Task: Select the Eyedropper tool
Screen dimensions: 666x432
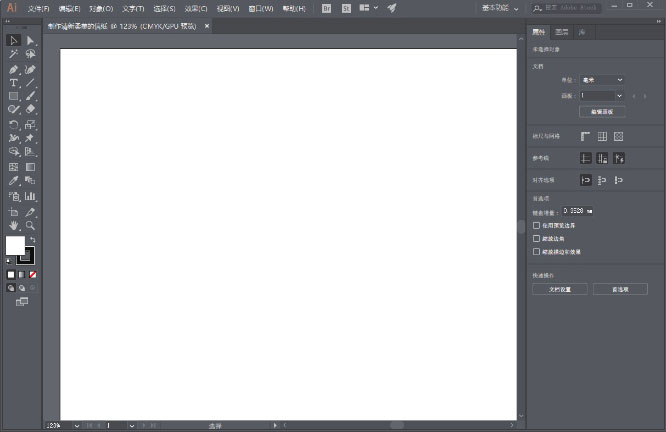Action: pos(14,181)
